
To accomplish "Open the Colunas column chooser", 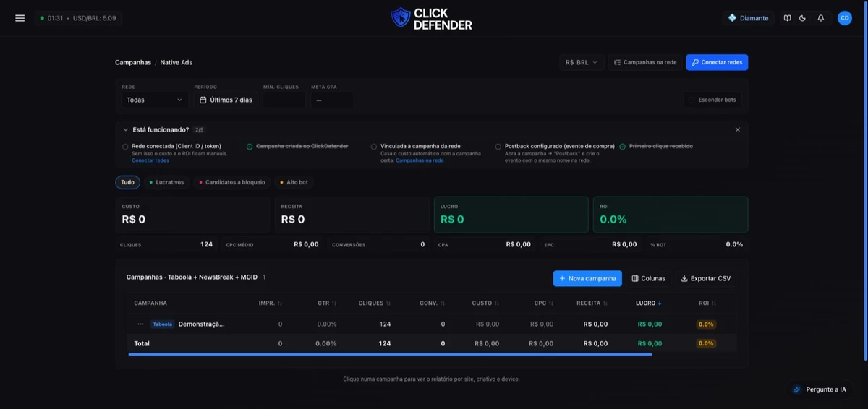I will (648, 278).
